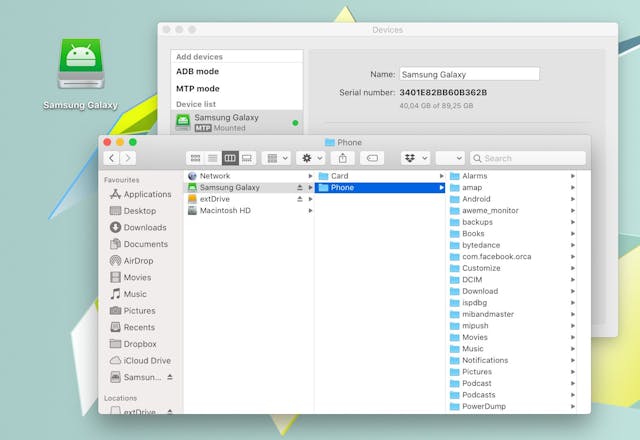Click the serial number 3401E82BB60B362B
This screenshot has width=640, height=440.
click(x=443, y=93)
